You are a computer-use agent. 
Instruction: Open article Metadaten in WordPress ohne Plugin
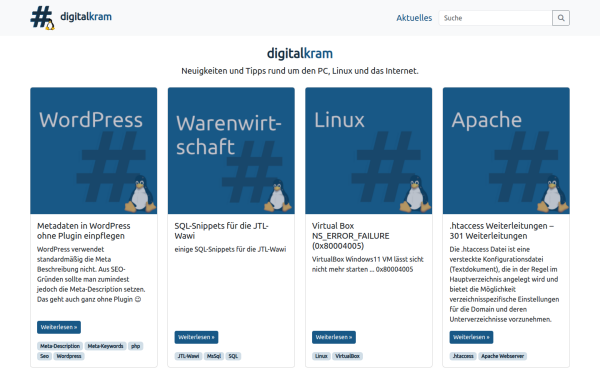point(83,231)
